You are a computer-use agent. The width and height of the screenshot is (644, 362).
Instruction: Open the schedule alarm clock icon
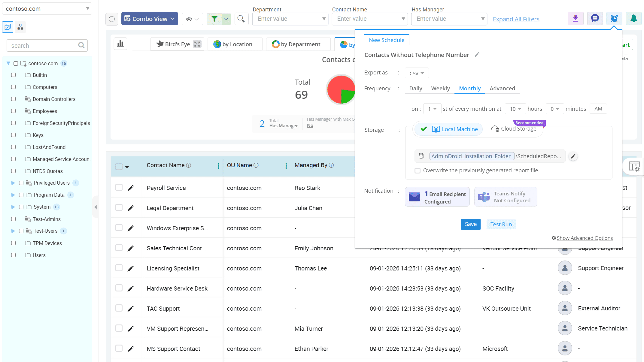pos(614,19)
